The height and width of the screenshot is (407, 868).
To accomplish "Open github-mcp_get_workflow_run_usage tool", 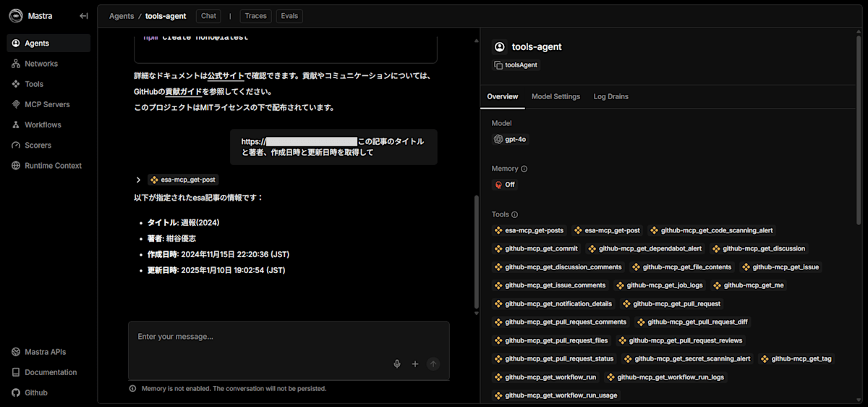I will (x=557, y=395).
